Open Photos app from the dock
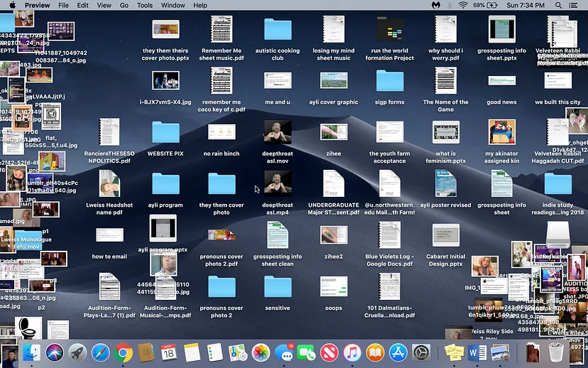Image resolution: width=588 pixels, height=368 pixels. [x=261, y=352]
